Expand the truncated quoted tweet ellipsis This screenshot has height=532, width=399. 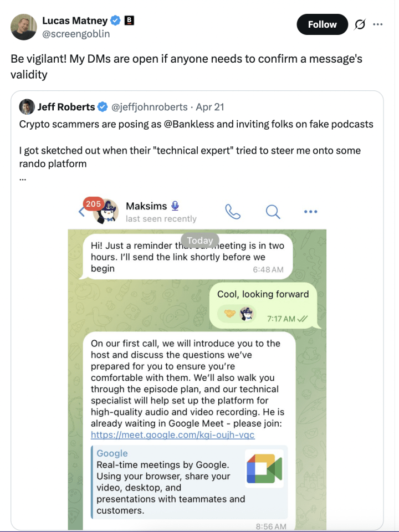click(23, 178)
